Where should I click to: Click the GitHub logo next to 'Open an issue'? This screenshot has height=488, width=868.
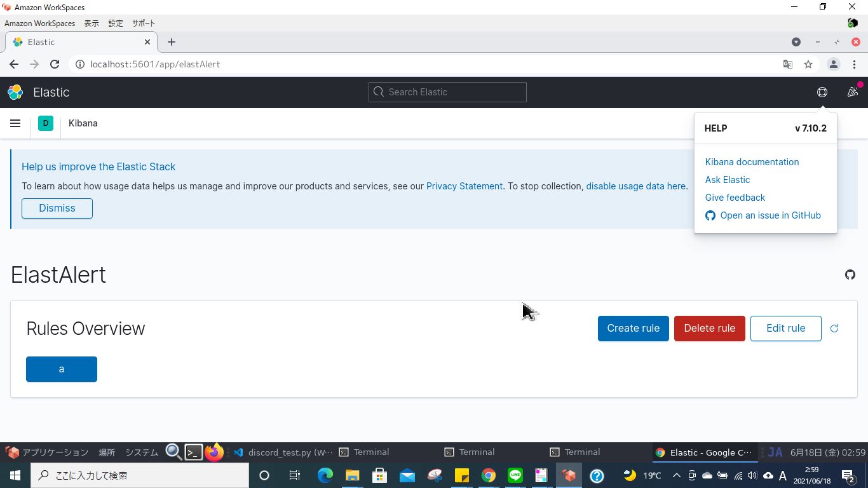coord(710,215)
